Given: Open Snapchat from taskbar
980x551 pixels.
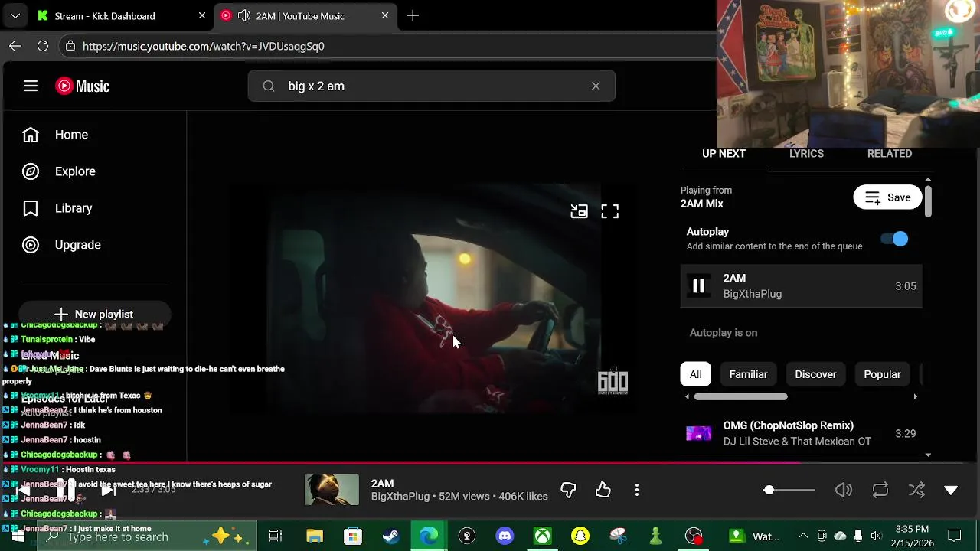Looking at the screenshot, I should coord(580,536).
